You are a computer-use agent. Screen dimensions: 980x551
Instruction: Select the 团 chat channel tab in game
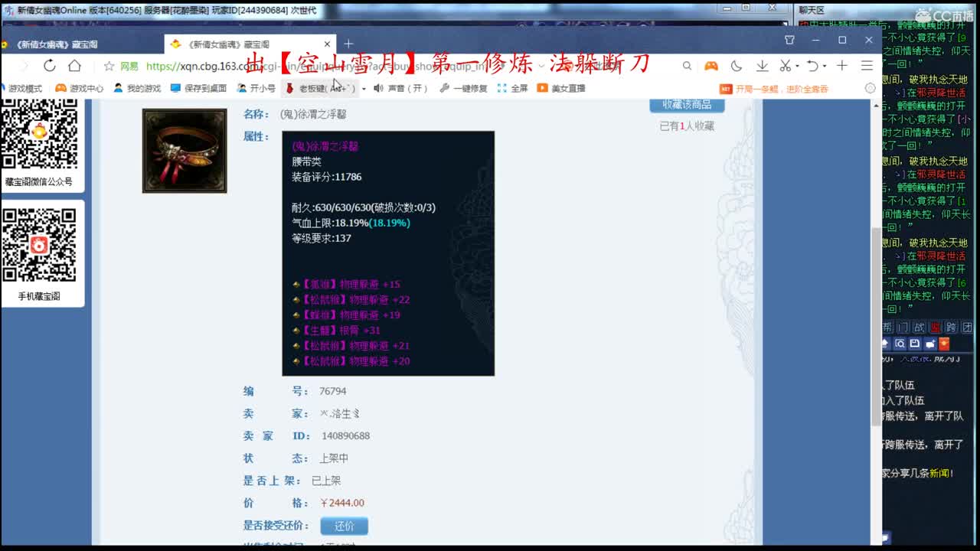[x=967, y=328]
